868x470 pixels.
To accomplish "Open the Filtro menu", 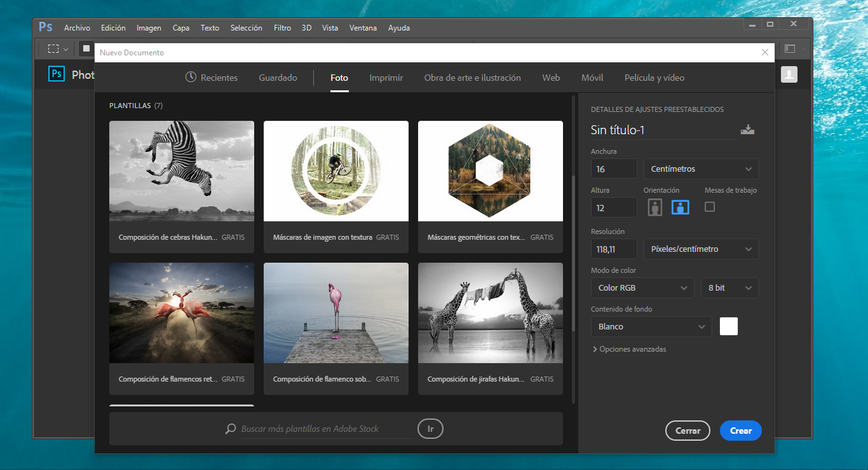I will 282,28.
